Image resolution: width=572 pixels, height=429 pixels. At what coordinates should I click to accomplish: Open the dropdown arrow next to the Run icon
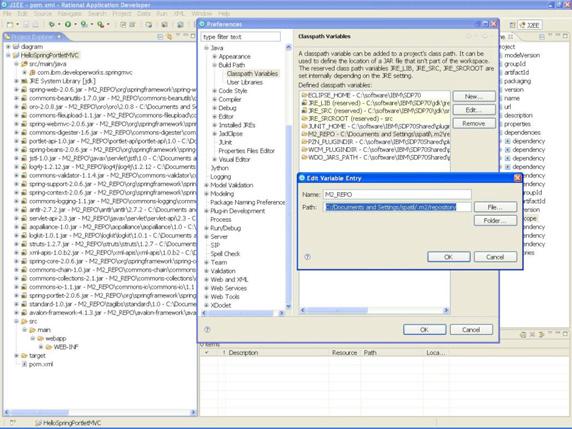(76, 25)
